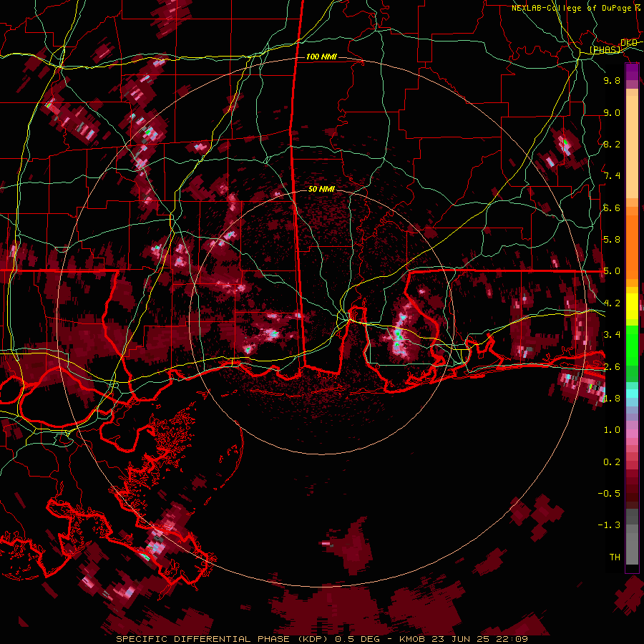644x644 pixels.
Task: Click the 5.8 scale value
Action: click(x=612, y=240)
